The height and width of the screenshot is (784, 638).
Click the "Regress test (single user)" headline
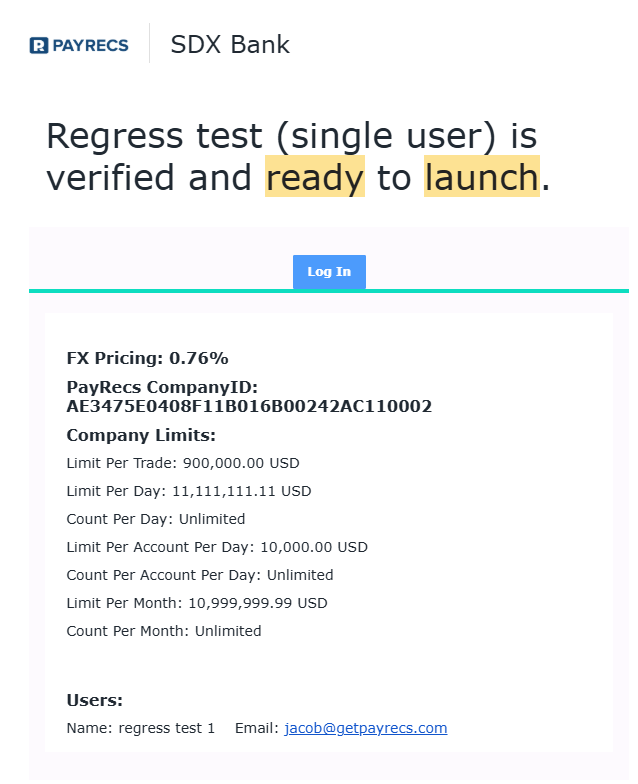(291, 136)
